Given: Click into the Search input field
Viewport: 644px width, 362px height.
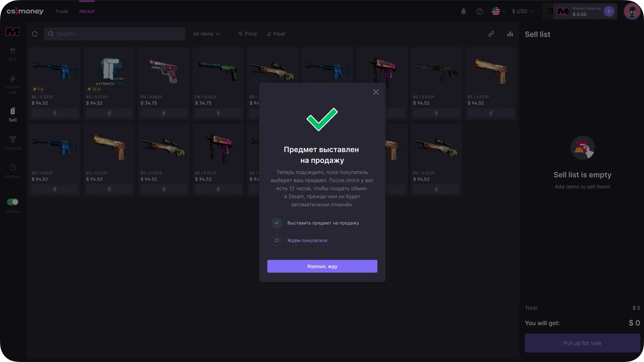Looking at the screenshot, I should [114, 34].
